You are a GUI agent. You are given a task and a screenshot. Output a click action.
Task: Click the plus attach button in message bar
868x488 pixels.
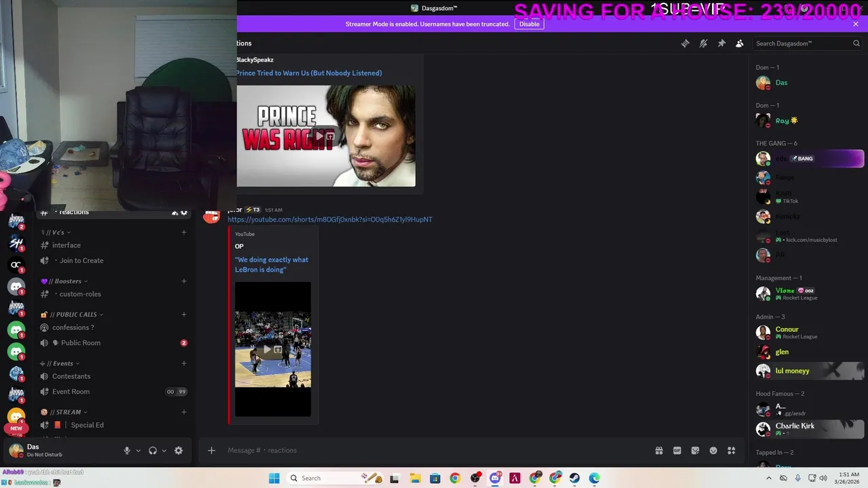(212, 451)
